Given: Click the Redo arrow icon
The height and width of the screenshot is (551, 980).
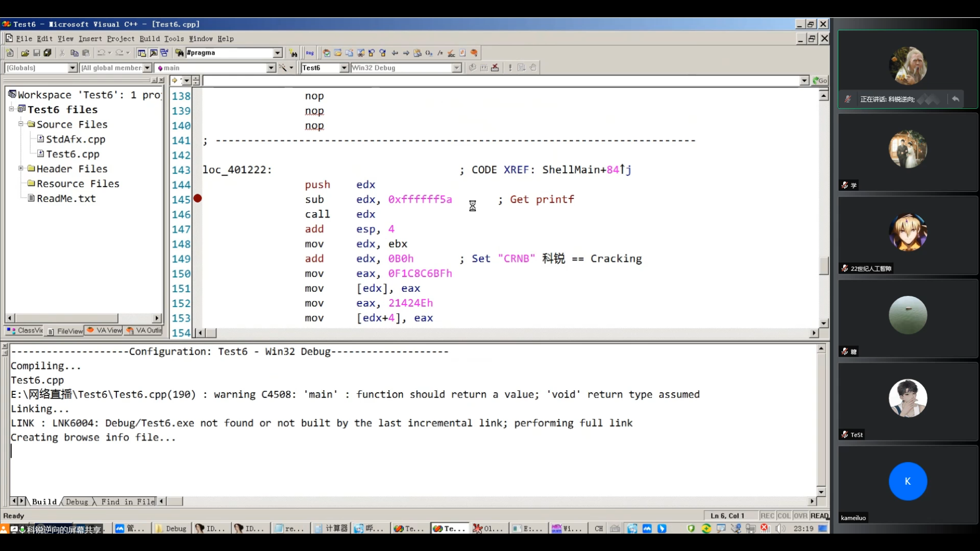Looking at the screenshot, I should tap(119, 53).
